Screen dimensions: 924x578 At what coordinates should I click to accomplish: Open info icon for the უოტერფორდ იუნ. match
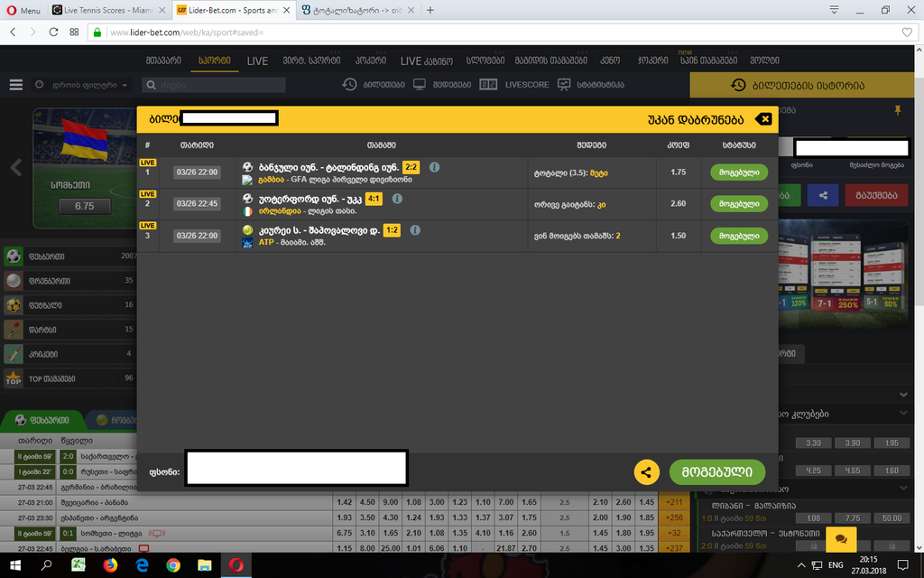pyautogui.click(x=397, y=198)
